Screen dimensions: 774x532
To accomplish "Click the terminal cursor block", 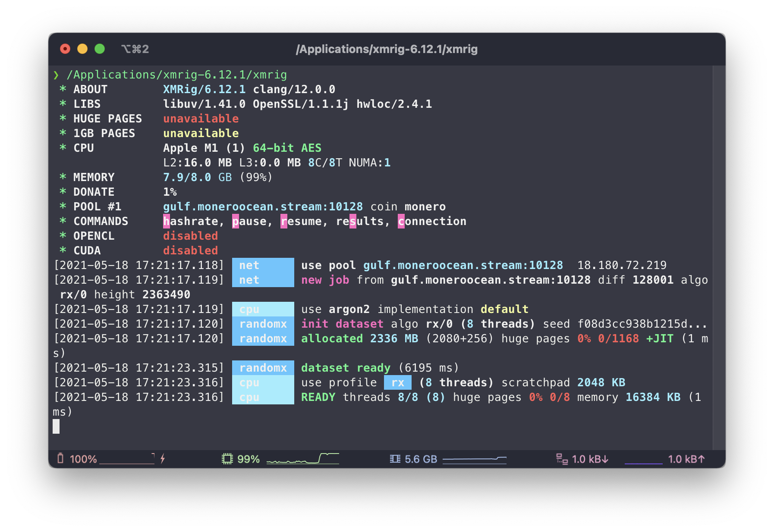I will click(56, 426).
